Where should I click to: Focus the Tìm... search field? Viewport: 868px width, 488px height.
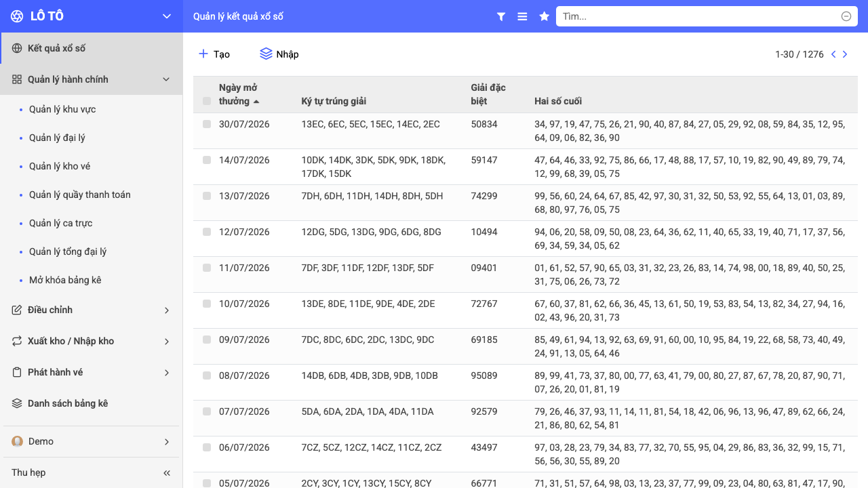coord(698,16)
